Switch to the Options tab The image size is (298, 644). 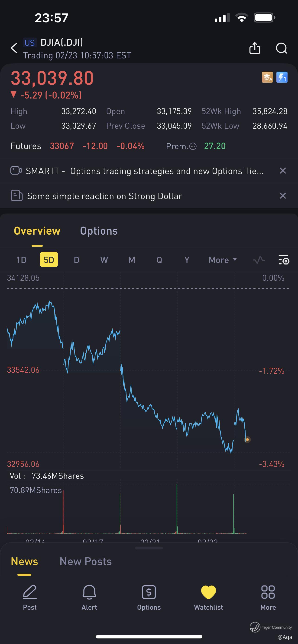tap(99, 231)
